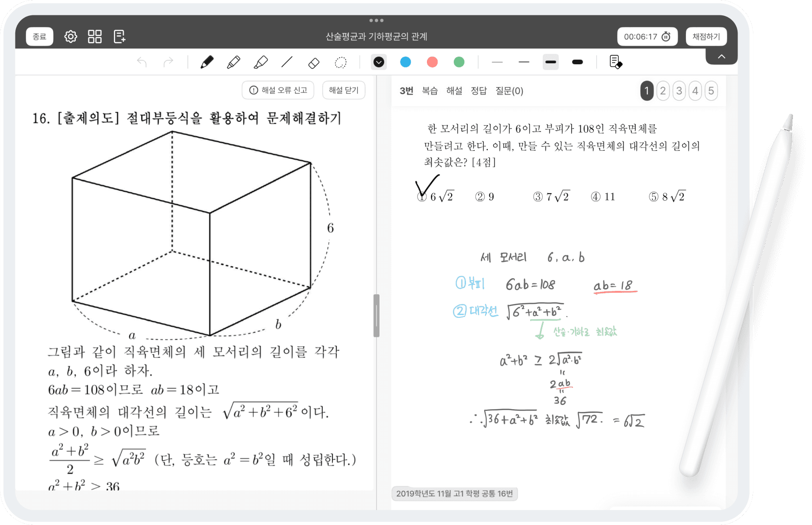Screen dimensions: 812x525
Task: Select answer number 2 pill
Action: (x=663, y=91)
